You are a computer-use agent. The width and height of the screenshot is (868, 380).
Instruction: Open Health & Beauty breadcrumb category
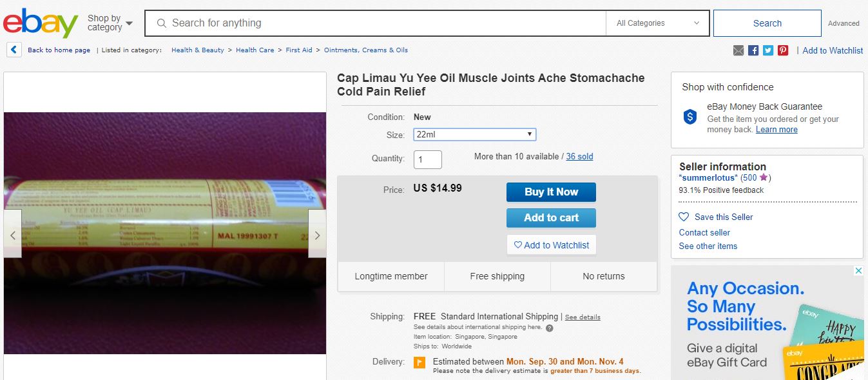click(198, 50)
